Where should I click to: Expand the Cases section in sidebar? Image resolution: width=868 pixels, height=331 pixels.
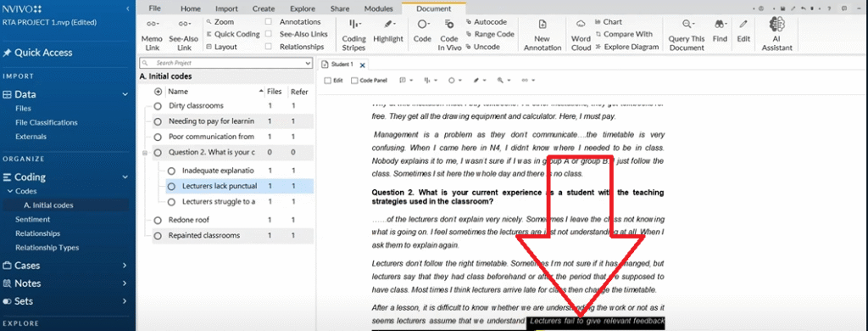[125, 266]
